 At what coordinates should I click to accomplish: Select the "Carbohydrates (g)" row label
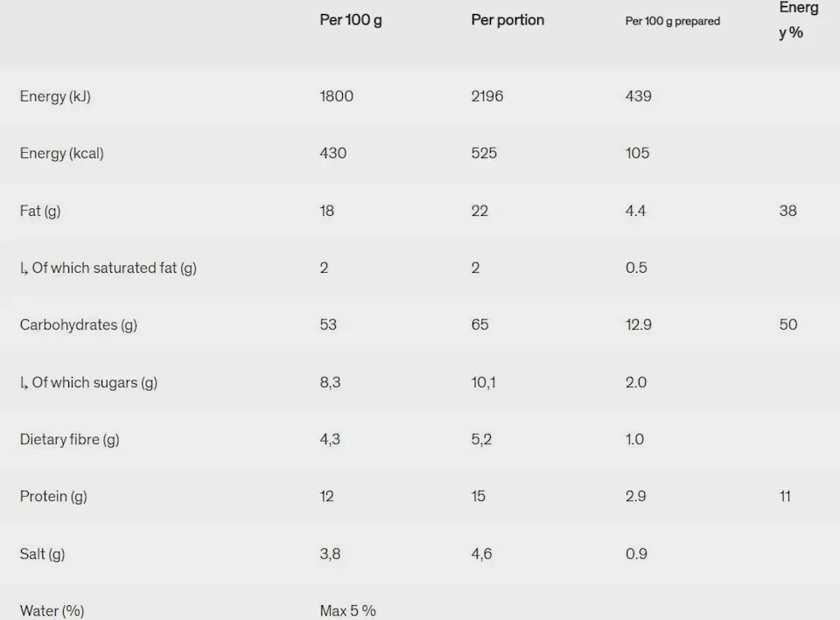[x=79, y=324]
